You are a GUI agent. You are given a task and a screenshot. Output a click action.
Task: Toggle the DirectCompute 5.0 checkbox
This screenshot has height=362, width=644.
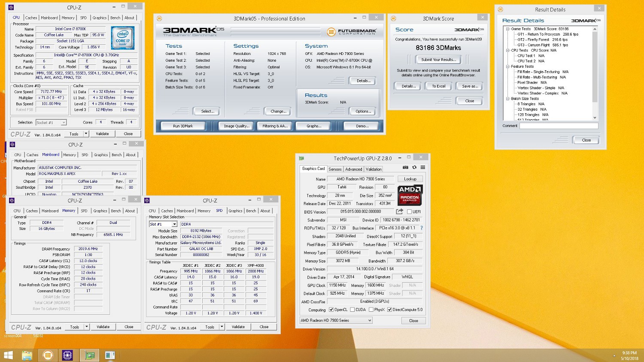pyautogui.click(x=389, y=310)
